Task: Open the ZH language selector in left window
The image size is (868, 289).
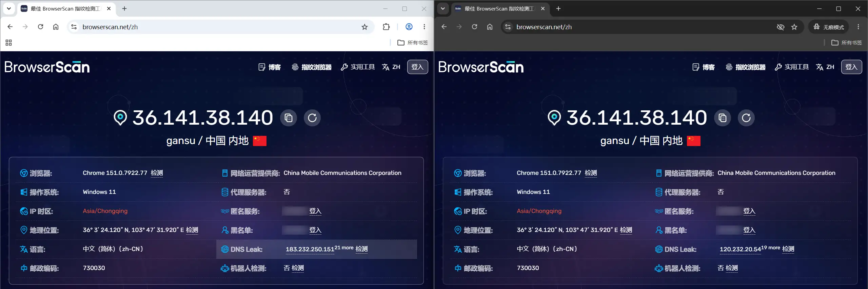Action: 391,67
